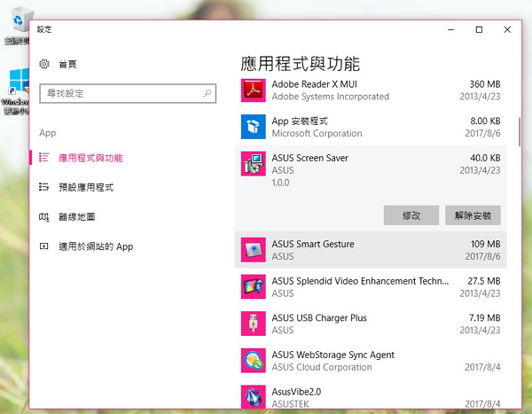This screenshot has width=532, height=414.
Task: Click the apps and features list icon
Action: 44,158
